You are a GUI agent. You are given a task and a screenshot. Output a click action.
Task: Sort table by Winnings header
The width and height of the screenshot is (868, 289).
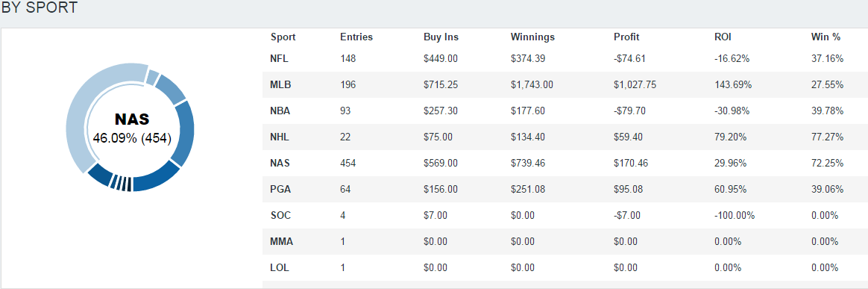(x=532, y=37)
